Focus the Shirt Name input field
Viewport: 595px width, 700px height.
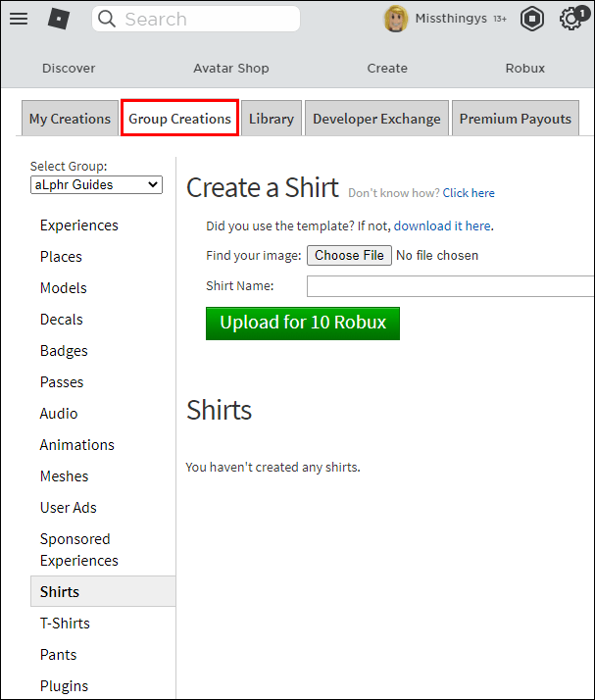(x=450, y=285)
